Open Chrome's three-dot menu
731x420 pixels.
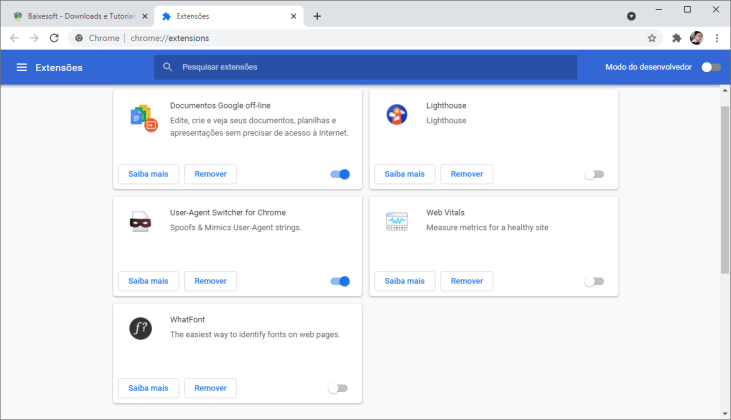pyautogui.click(x=717, y=38)
